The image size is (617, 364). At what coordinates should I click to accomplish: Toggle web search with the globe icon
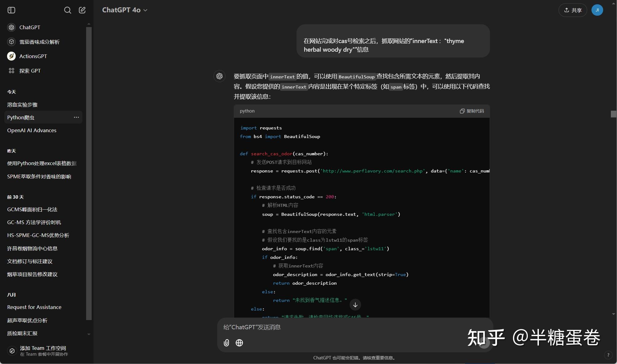pos(239,343)
